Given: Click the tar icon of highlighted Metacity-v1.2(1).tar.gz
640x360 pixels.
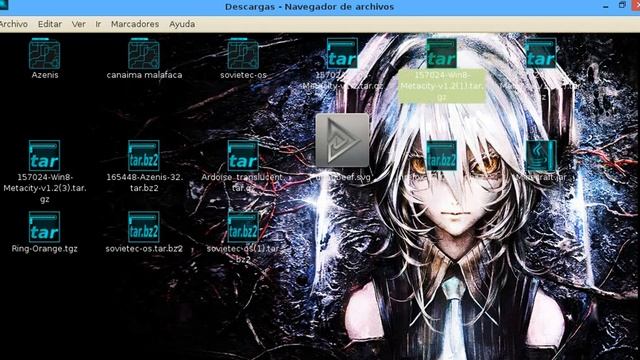Looking at the screenshot, I should (441, 53).
